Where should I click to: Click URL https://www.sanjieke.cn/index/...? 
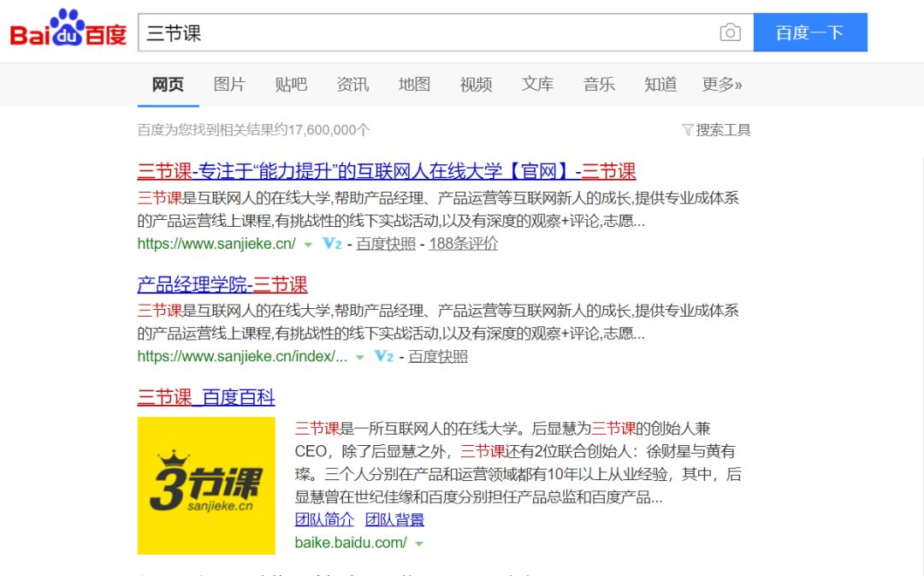pos(242,356)
